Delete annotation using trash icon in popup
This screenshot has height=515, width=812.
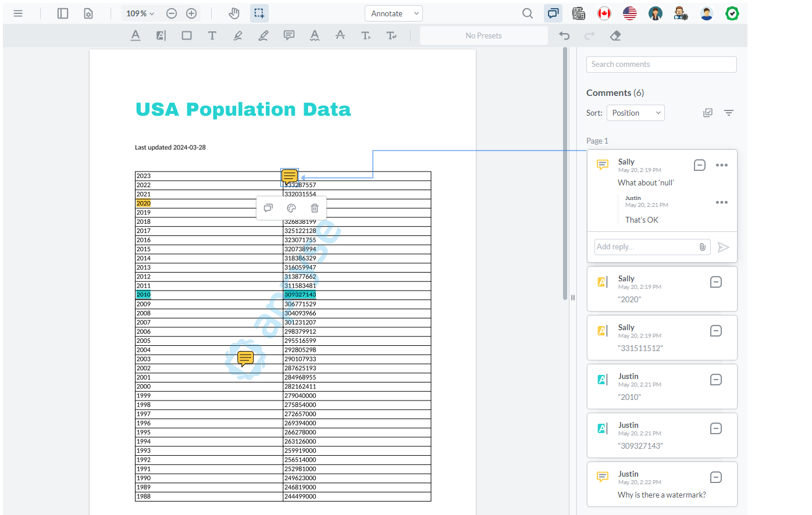pos(315,208)
